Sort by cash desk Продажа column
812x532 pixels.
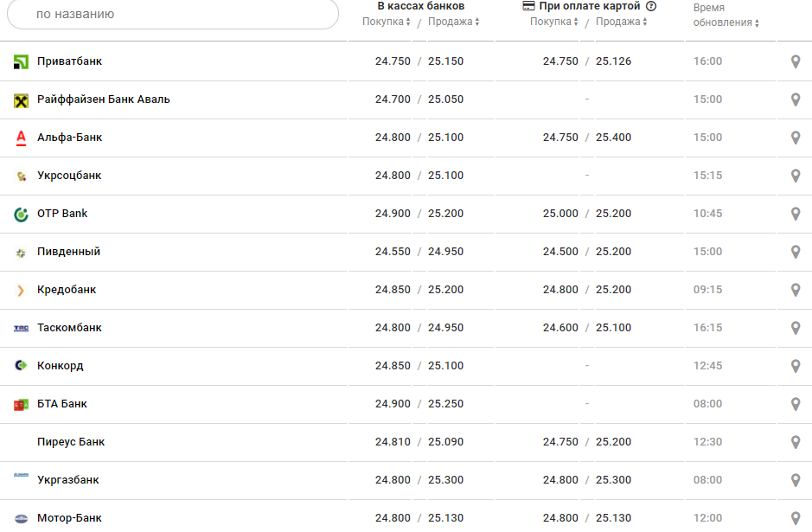pyautogui.click(x=453, y=22)
